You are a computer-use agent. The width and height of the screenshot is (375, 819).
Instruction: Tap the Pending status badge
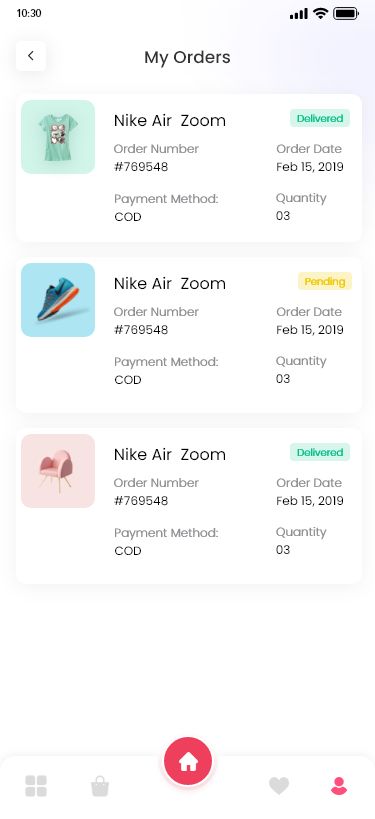325,282
